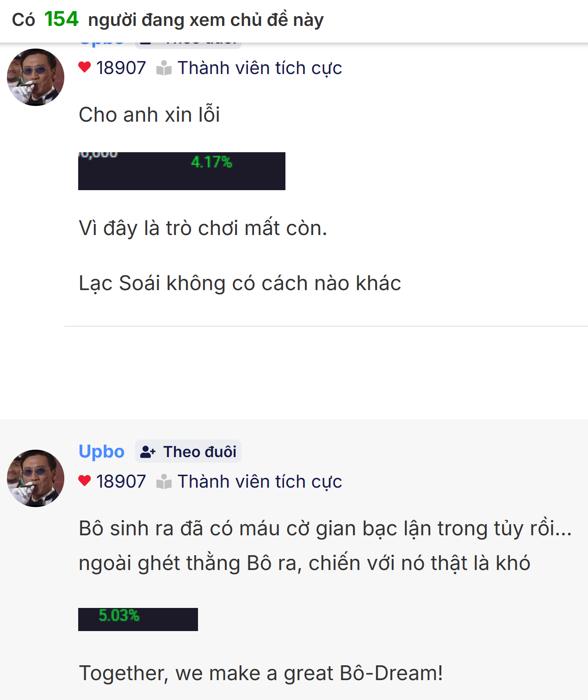Click the "Lạc Soái không có cách nào khác" line
The height and width of the screenshot is (700, 588).
tap(240, 283)
